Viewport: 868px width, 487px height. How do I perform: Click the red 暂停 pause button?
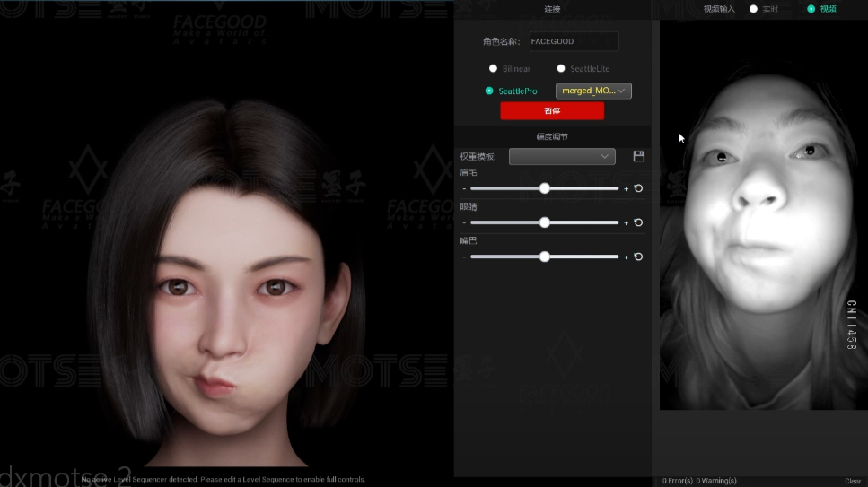tap(552, 110)
